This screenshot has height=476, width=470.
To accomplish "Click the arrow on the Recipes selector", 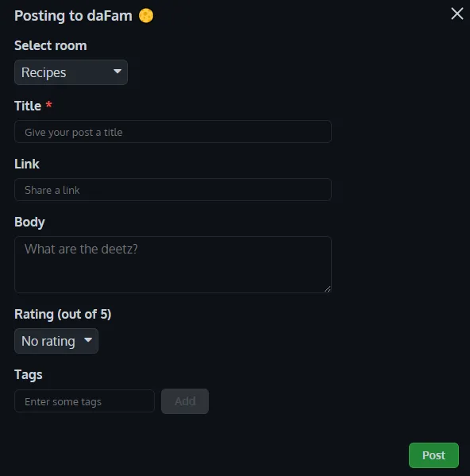I will point(118,72).
